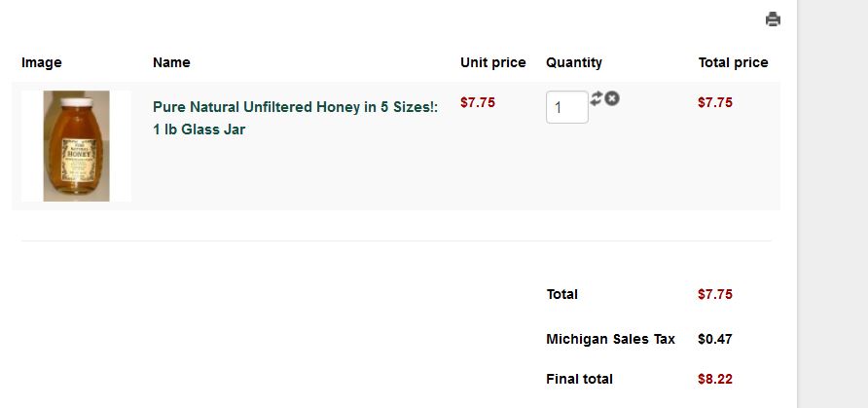Image resolution: width=868 pixels, height=408 pixels.
Task: Click the Quantity column header
Action: (x=574, y=62)
